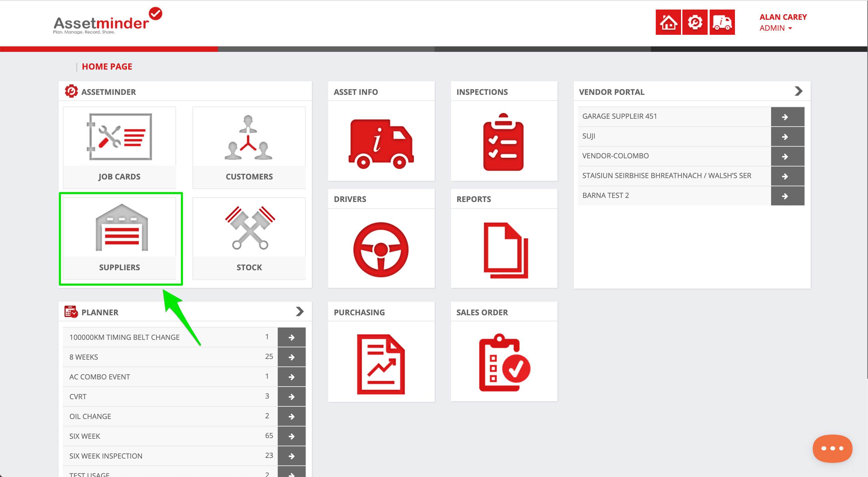
Task: Click the ASSET INFO heading
Action: [x=356, y=92]
